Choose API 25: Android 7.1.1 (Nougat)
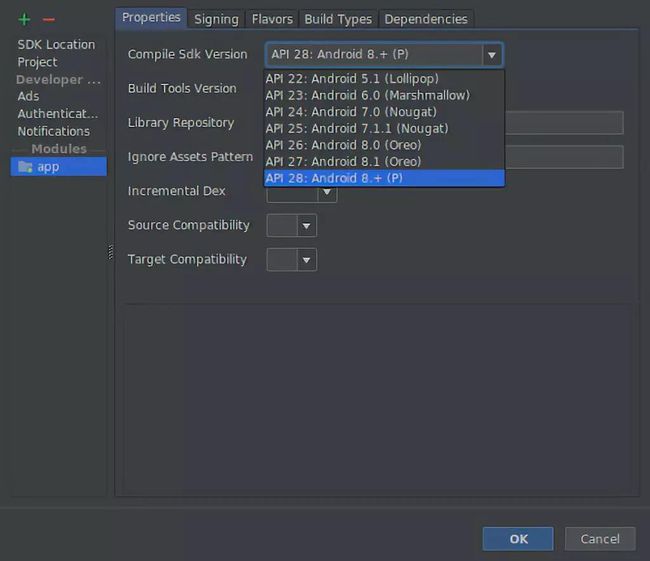Image resolution: width=650 pixels, height=561 pixels. [384, 128]
